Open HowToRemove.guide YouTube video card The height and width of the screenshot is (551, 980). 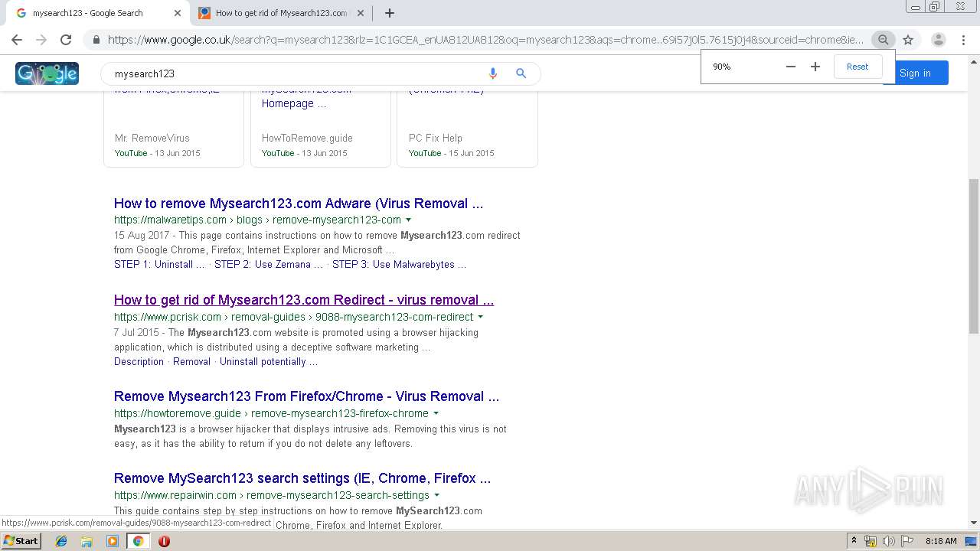(321, 129)
